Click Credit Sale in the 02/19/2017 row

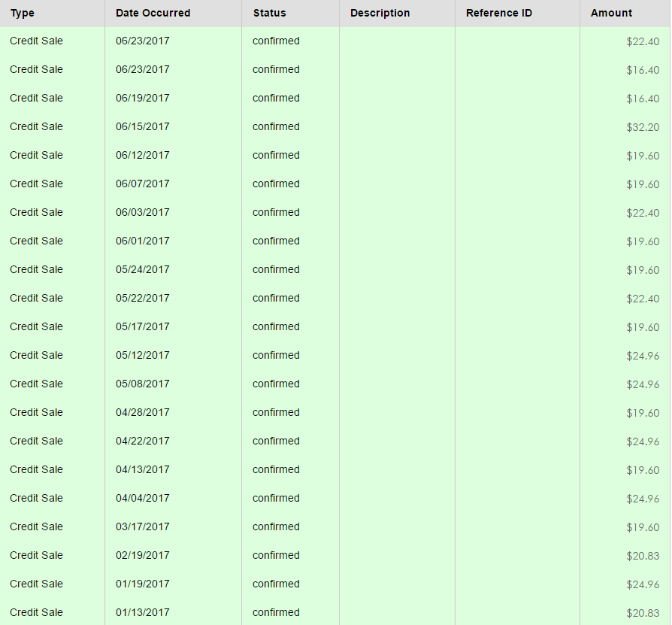36,555
